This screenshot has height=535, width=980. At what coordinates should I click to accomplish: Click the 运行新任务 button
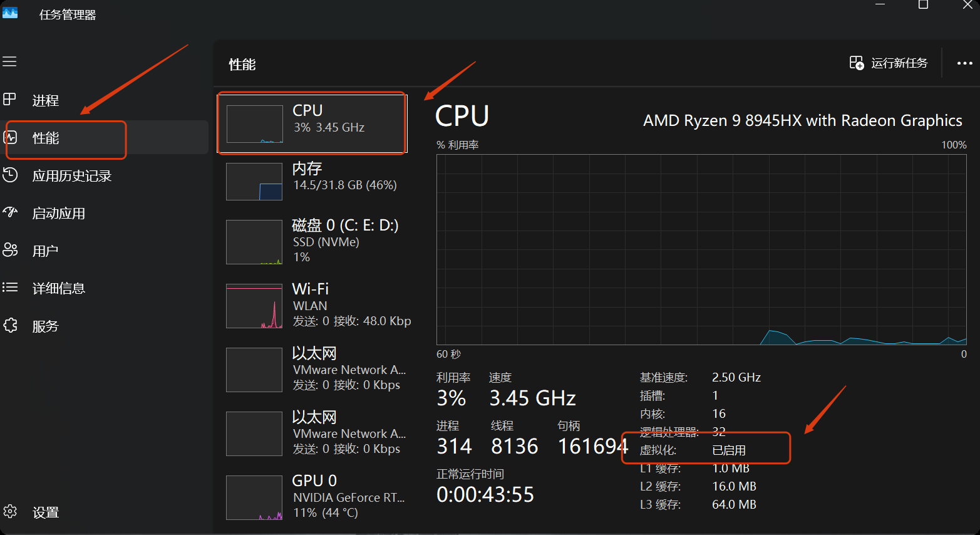coord(889,63)
